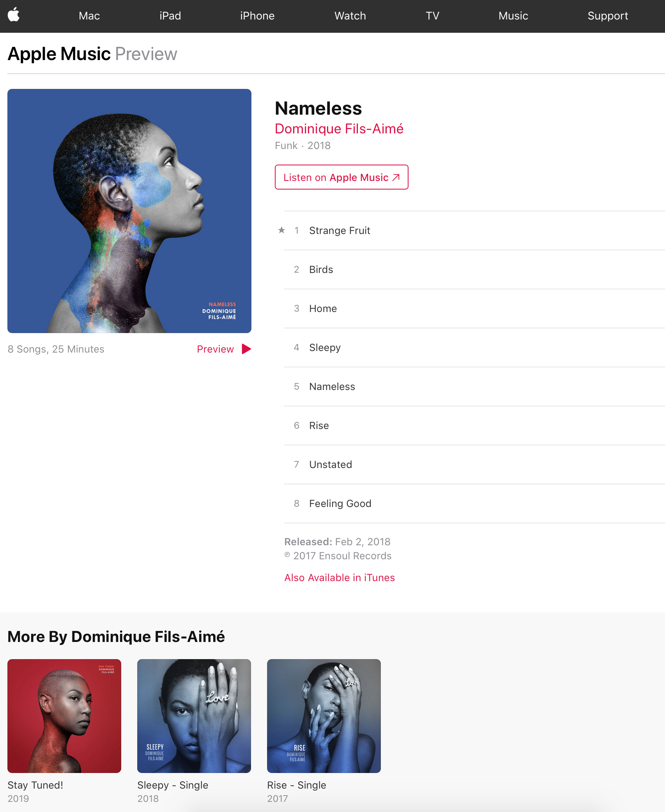Open the Music menu item
This screenshot has height=812, width=665.
click(513, 16)
